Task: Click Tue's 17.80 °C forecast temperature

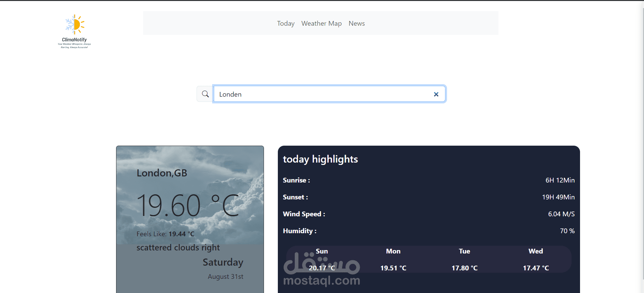Action: tap(465, 268)
